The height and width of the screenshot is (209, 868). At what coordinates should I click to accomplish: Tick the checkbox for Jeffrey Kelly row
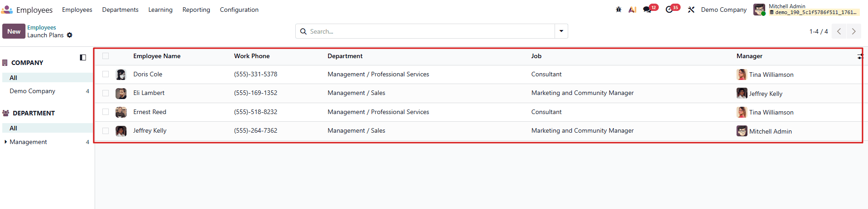[106, 131]
